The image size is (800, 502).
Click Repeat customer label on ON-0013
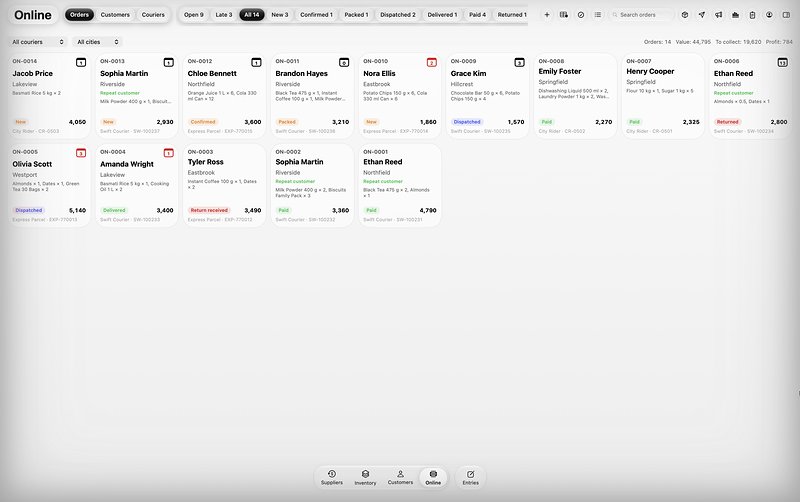120,93
